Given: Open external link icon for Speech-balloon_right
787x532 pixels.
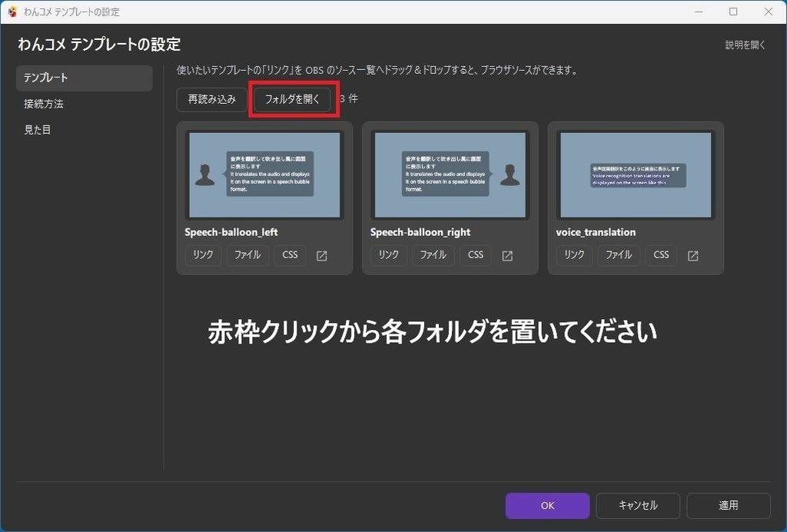Looking at the screenshot, I should 507,255.
